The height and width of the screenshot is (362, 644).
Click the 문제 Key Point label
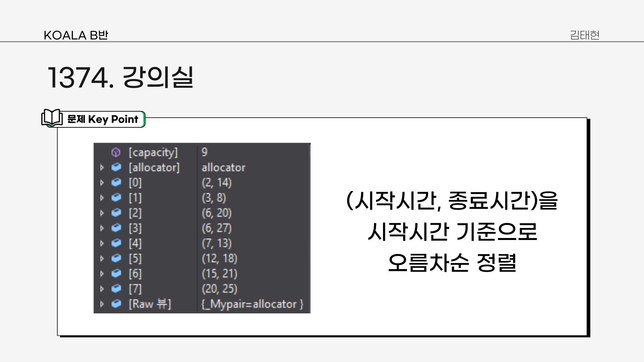(103, 119)
